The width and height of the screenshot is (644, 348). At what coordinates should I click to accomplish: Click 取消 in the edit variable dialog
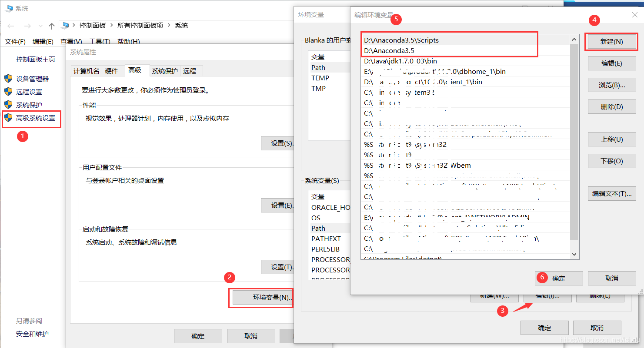pos(611,278)
